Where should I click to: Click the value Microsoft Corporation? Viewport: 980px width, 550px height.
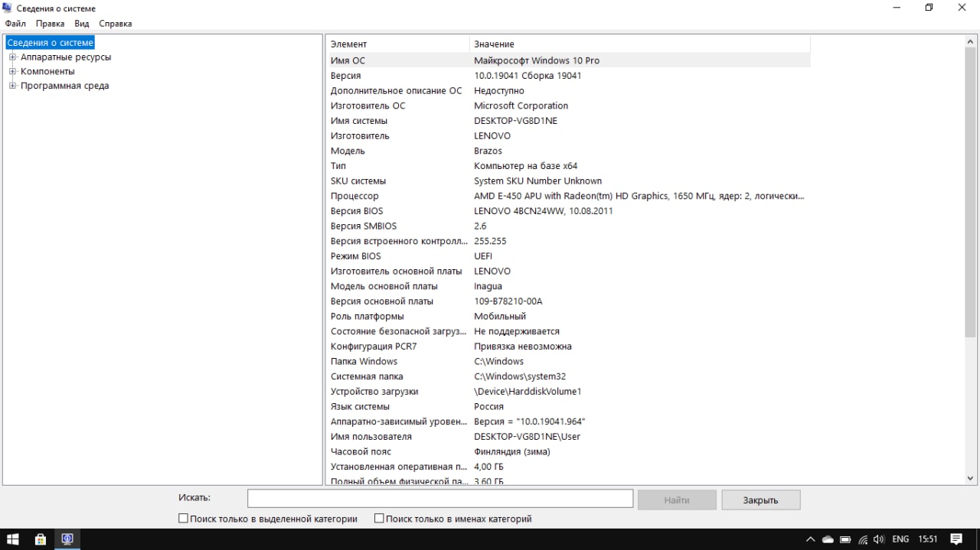point(521,106)
